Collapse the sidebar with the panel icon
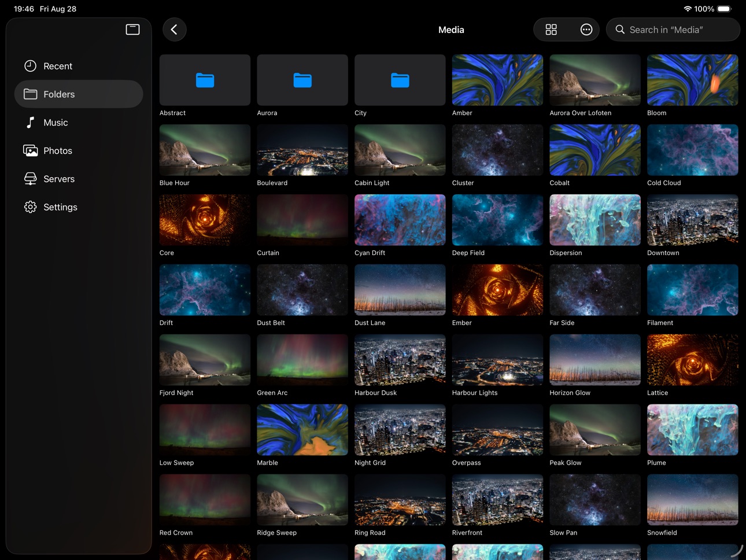 click(x=132, y=30)
